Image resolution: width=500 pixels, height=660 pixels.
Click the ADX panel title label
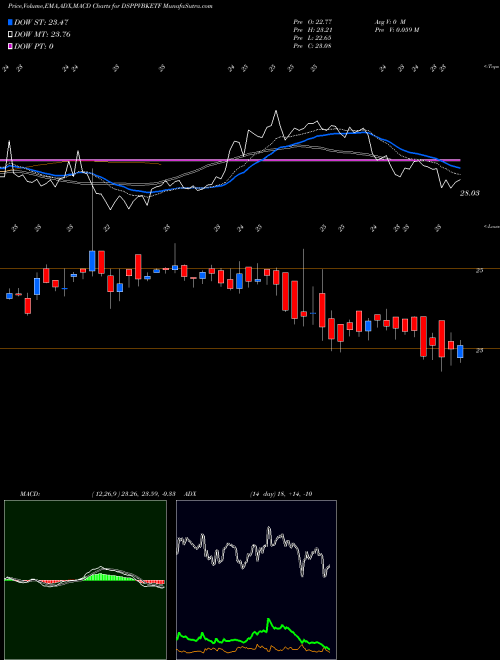click(190, 494)
